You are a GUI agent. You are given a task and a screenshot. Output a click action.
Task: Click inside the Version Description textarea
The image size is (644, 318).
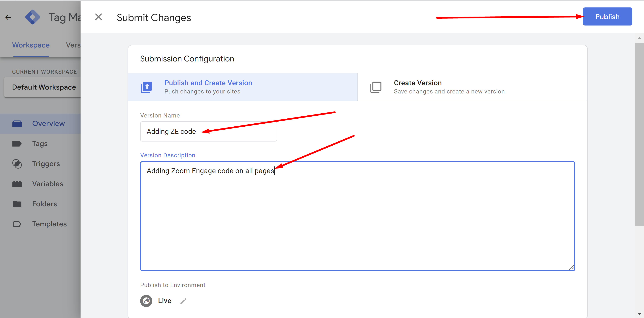point(357,216)
